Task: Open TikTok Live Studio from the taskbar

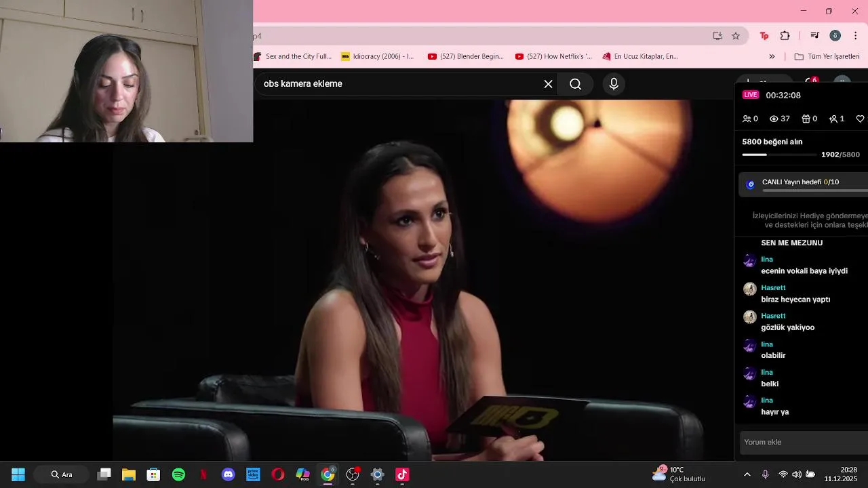Action: click(x=402, y=474)
